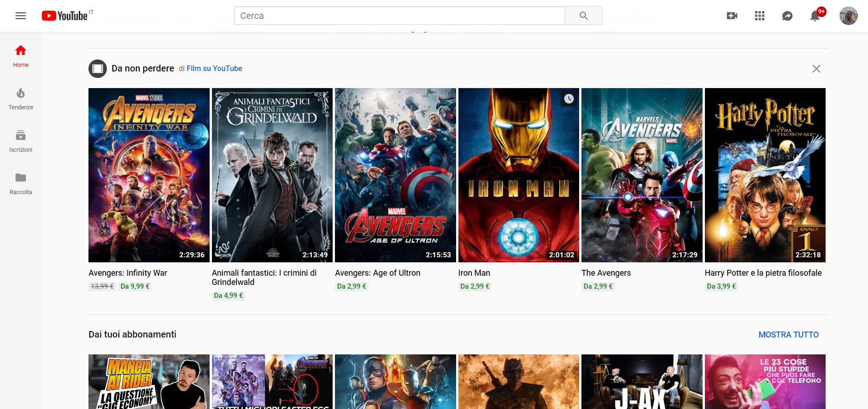868x409 pixels.
Task: Click MOSTRA TUTTO link
Action: pyautogui.click(x=788, y=335)
